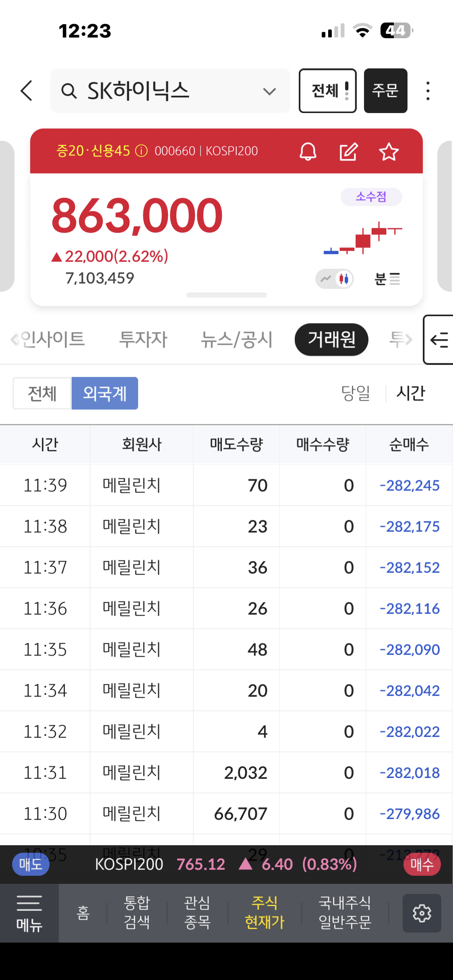Select the 전체 broker filter
Image resolution: width=453 pixels, height=980 pixels.
[42, 393]
